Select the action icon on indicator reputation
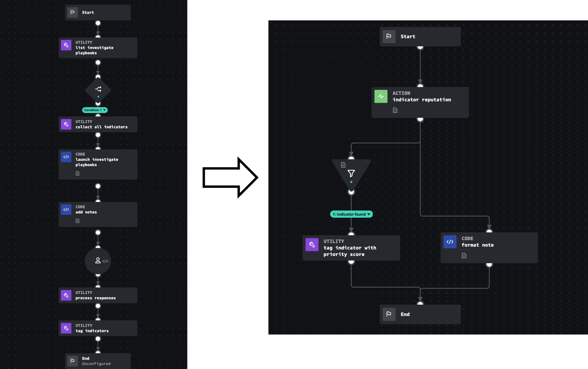Viewport: 588px width, 369px height. coord(381,96)
